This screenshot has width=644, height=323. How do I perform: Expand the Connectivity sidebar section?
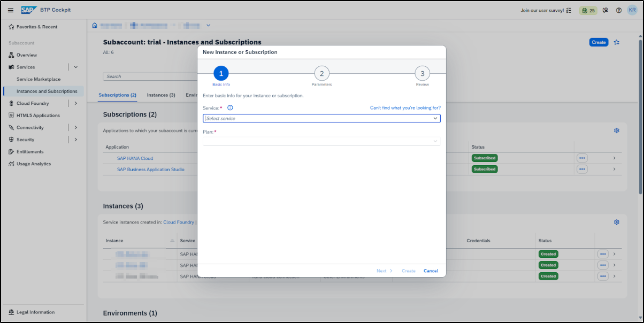pos(75,127)
